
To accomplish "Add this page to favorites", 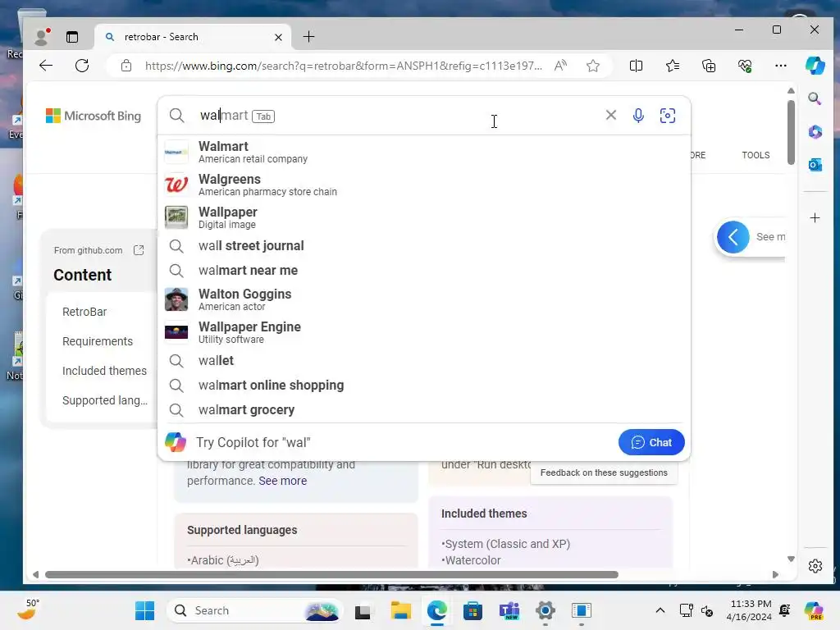I will click(x=592, y=66).
